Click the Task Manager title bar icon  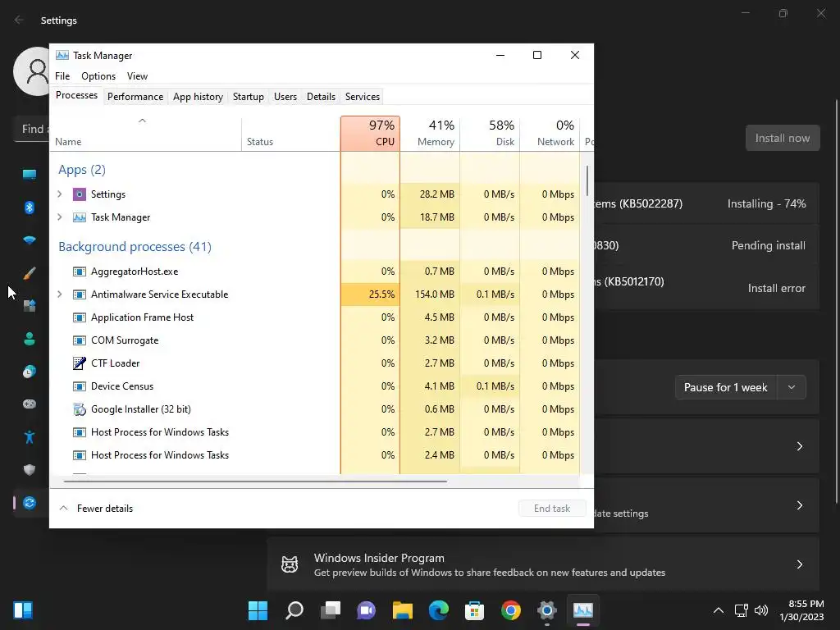[62, 55]
